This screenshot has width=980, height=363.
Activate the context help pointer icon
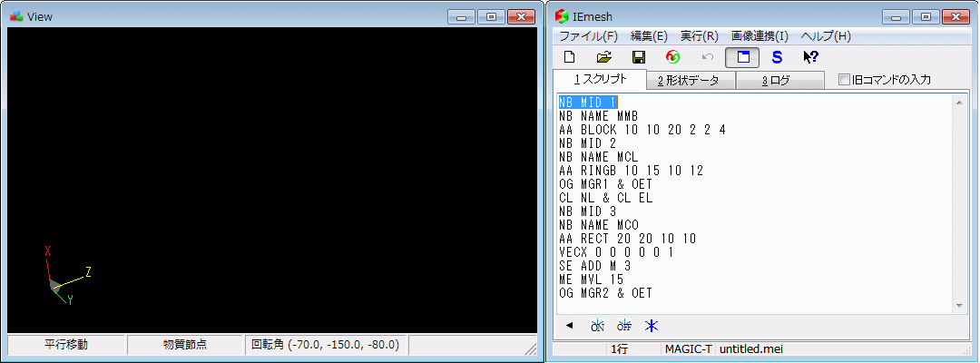tap(810, 57)
